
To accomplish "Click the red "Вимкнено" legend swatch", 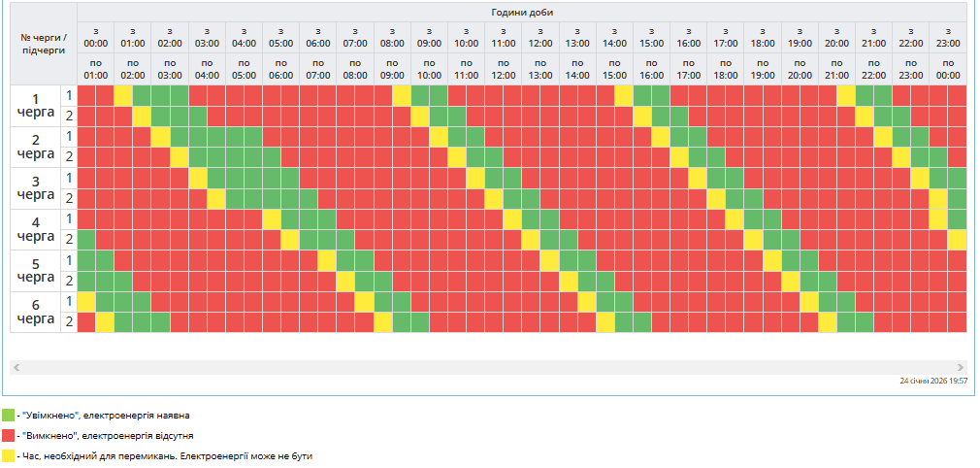I will pos(8,436).
